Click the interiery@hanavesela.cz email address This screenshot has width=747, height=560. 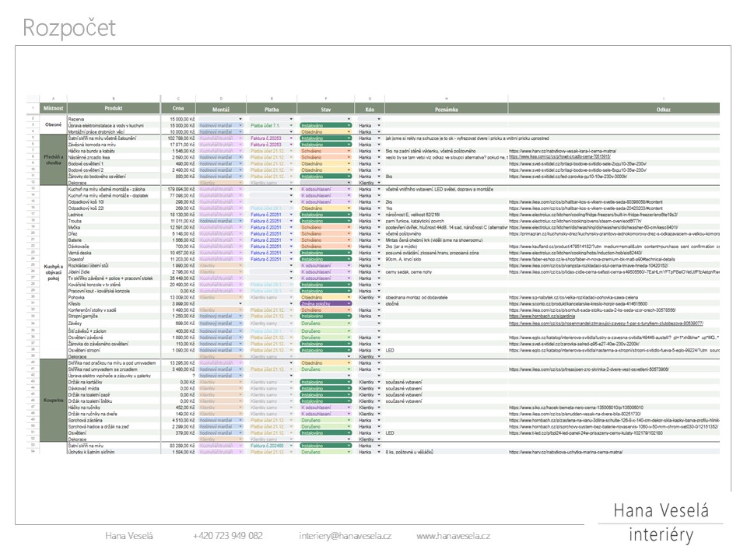coord(345,536)
